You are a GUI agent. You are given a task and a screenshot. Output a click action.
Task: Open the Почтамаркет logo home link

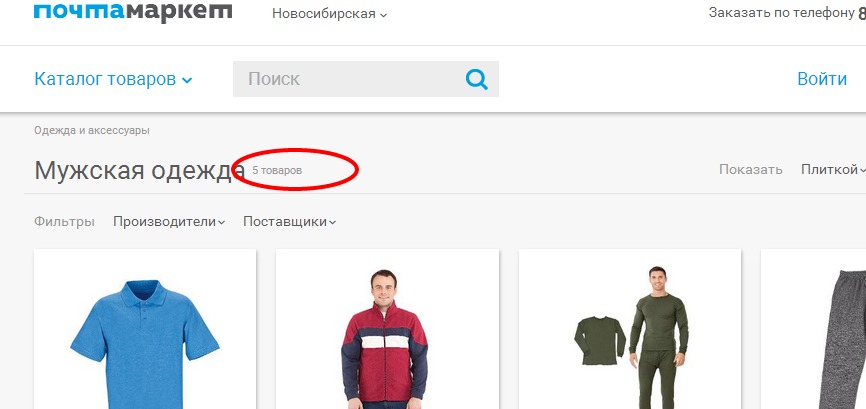click(133, 12)
